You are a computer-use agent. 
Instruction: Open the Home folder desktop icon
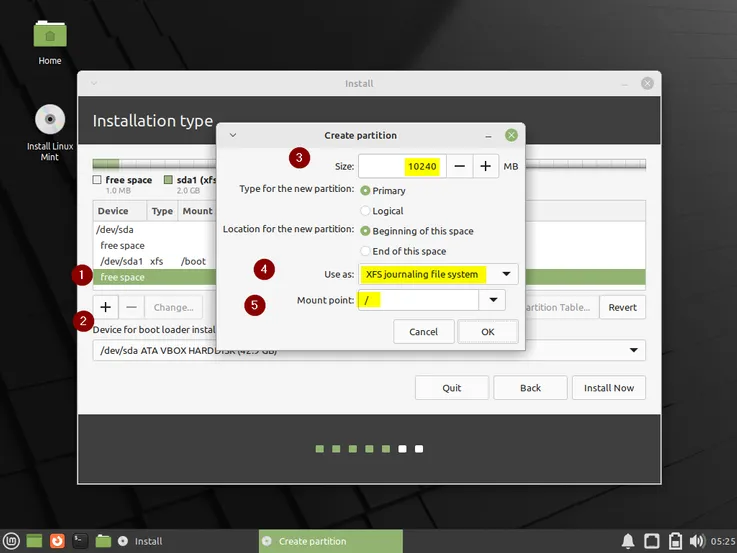click(50, 41)
